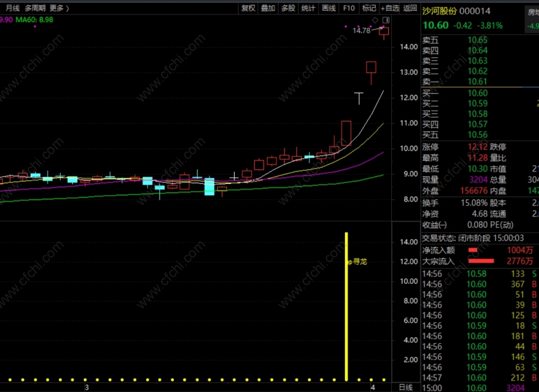Click month marker 4 on time axis
The height and width of the screenshot is (392, 539).
(x=373, y=387)
